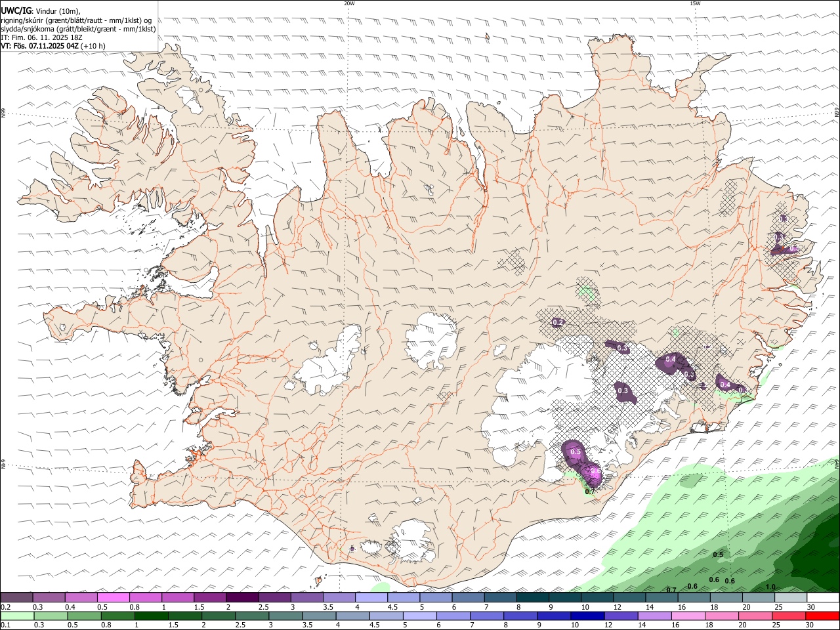840x630 pixels.
Task: Pick the dark teal snow swatch labeled 8
Action: pyautogui.click(x=532, y=597)
